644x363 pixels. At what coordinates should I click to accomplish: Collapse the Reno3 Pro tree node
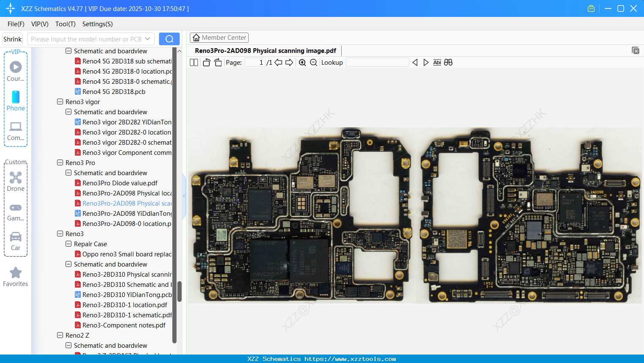60,162
